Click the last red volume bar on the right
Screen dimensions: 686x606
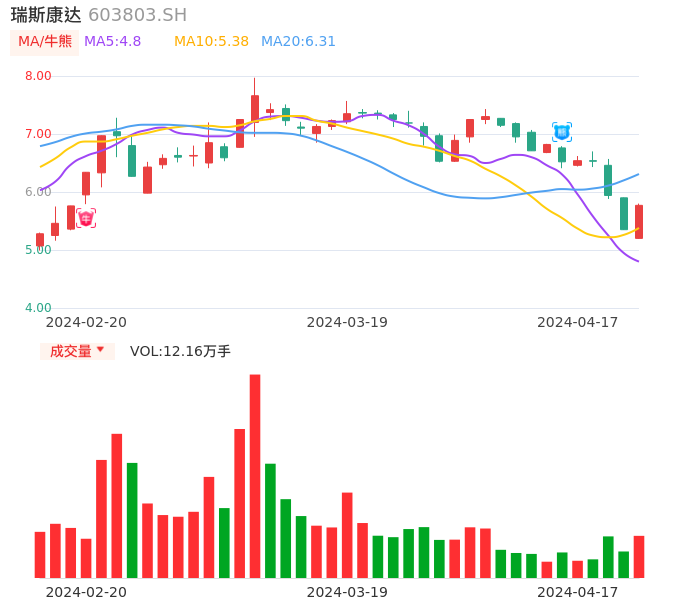pos(639,557)
